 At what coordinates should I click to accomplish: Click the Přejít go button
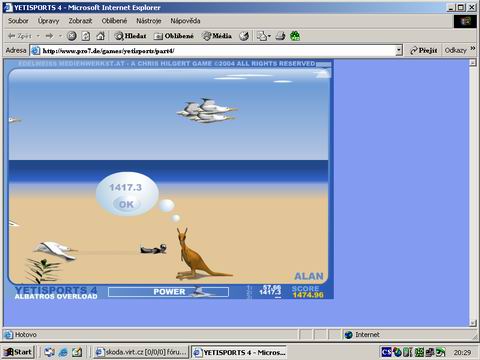click(x=423, y=50)
